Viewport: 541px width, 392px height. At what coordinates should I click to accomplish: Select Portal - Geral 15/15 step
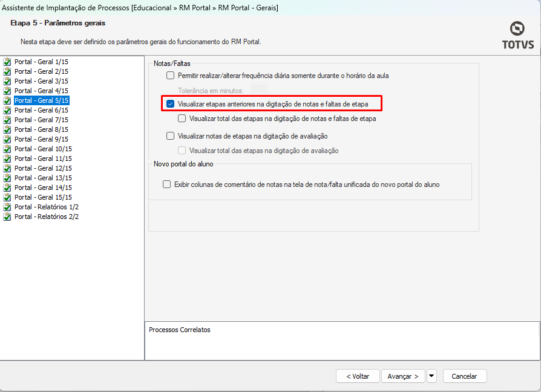pos(43,197)
